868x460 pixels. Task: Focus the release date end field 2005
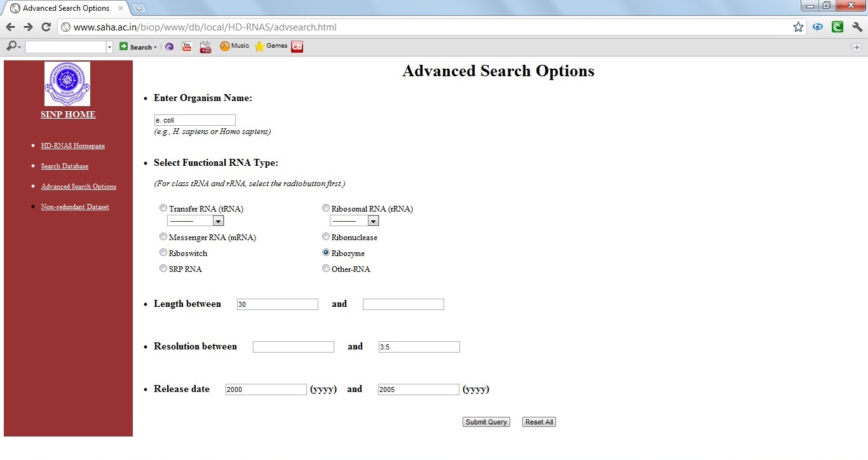pyautogui.click(x=419, y=389)
